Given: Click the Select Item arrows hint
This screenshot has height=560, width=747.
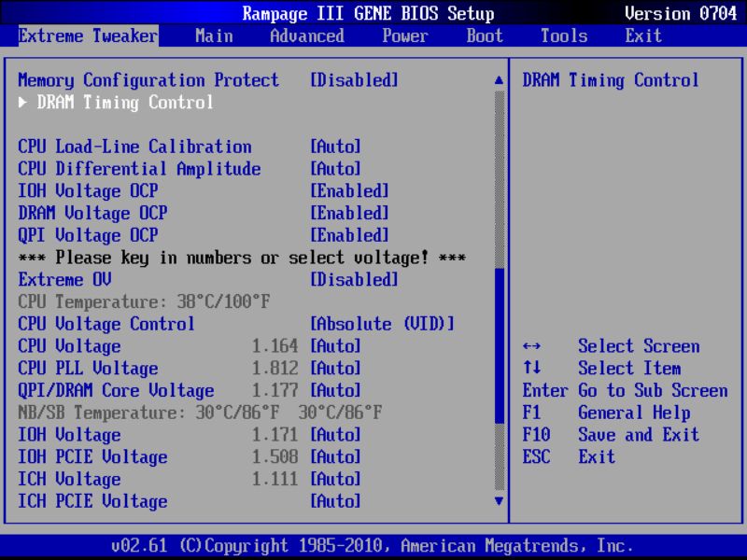Looking at the screenshot, I should pos(601,368).
